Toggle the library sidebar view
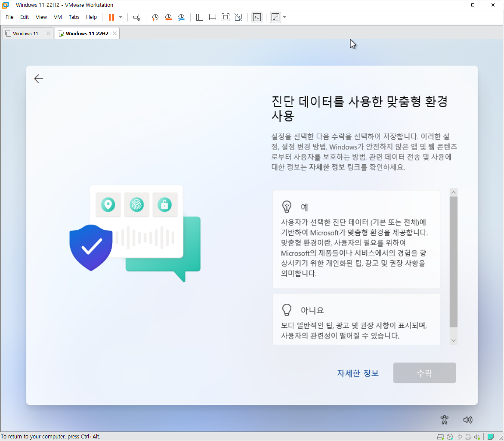The height and width of the screenshot is (441, 504). coord(200,17)
